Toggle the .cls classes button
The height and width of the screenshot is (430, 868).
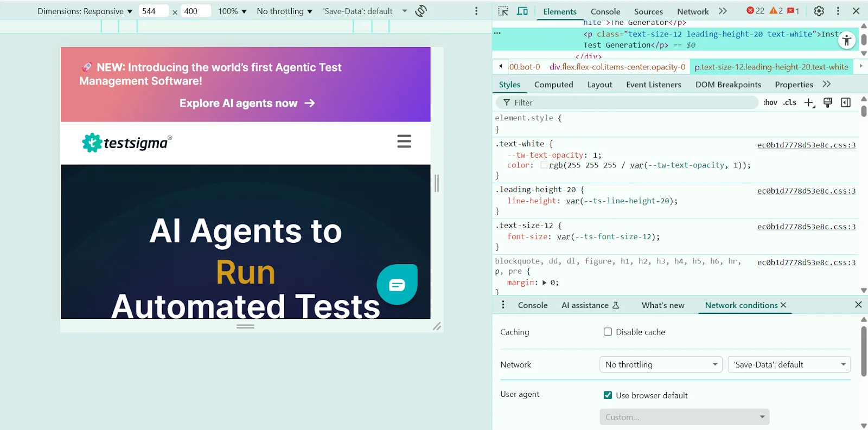tap(789, 102)
